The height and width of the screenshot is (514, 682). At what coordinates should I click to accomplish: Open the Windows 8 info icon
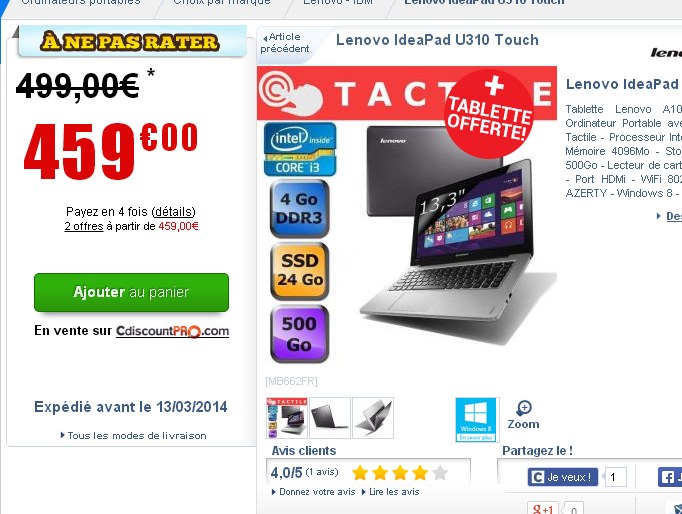tap(477, 419)
